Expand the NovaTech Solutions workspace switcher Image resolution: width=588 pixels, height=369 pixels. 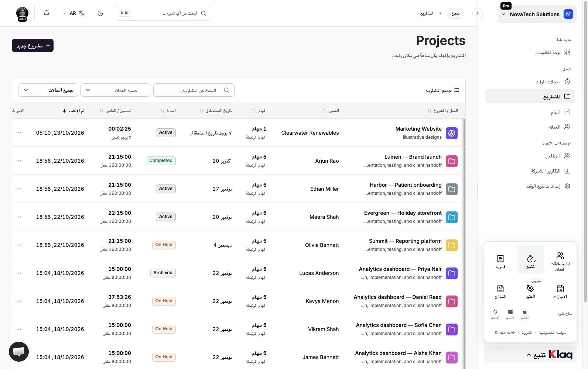click(537, 14)
